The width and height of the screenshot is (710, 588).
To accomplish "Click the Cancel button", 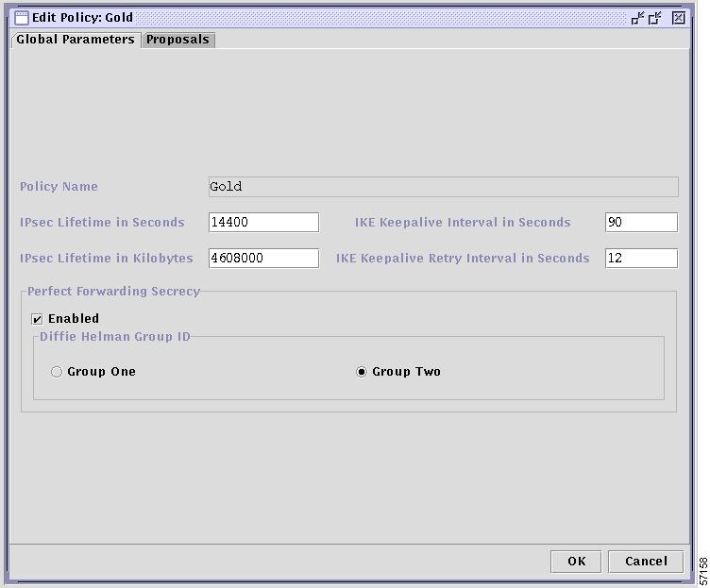I will [x=646, y=562].
